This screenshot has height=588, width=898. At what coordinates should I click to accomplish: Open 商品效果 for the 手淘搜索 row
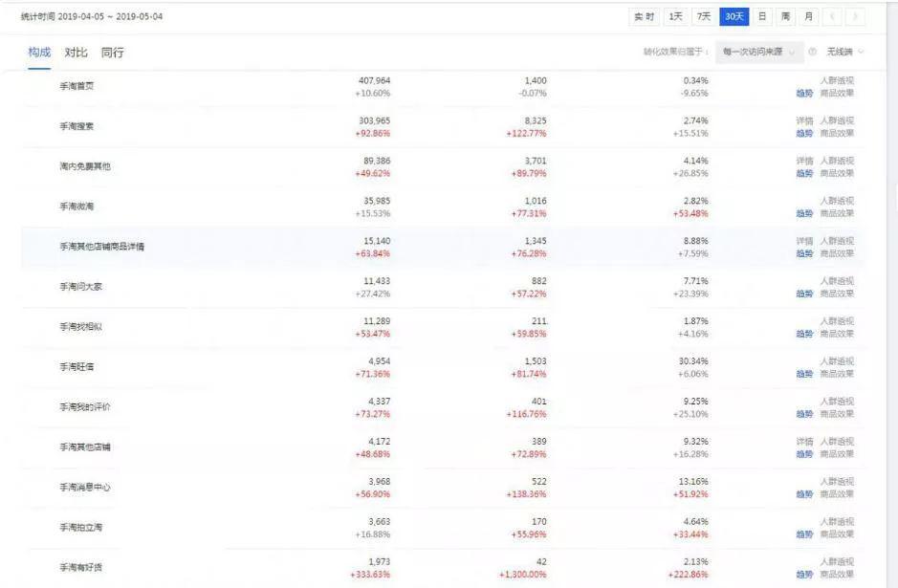[837, 134]
